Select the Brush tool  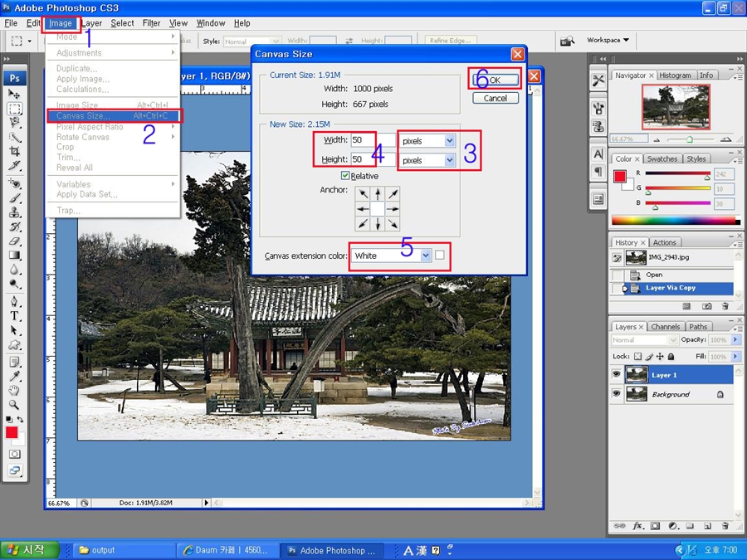click(x=14, y=197)
